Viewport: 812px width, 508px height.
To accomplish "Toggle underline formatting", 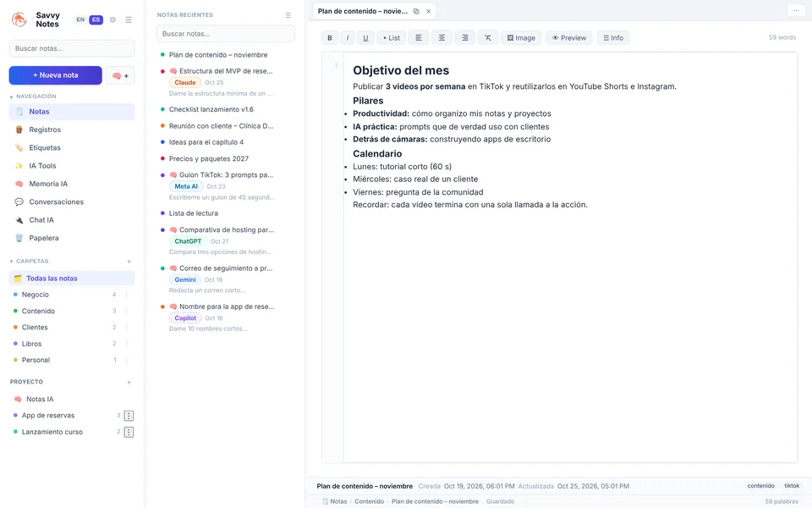I will pos(365,38).
